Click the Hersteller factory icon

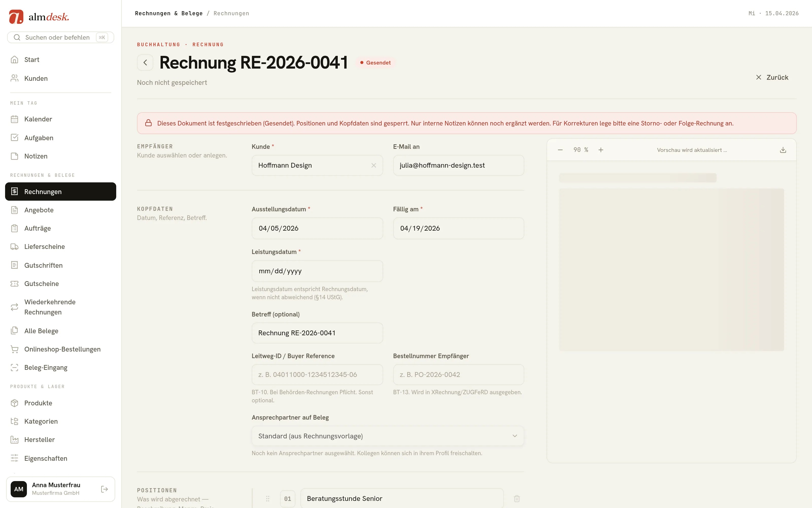point(14,439)
